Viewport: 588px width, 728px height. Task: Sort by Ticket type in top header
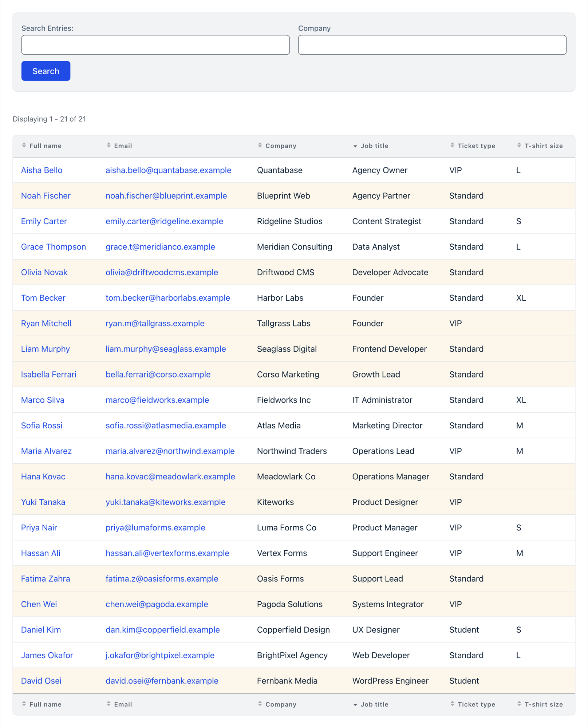pos(473,146)
